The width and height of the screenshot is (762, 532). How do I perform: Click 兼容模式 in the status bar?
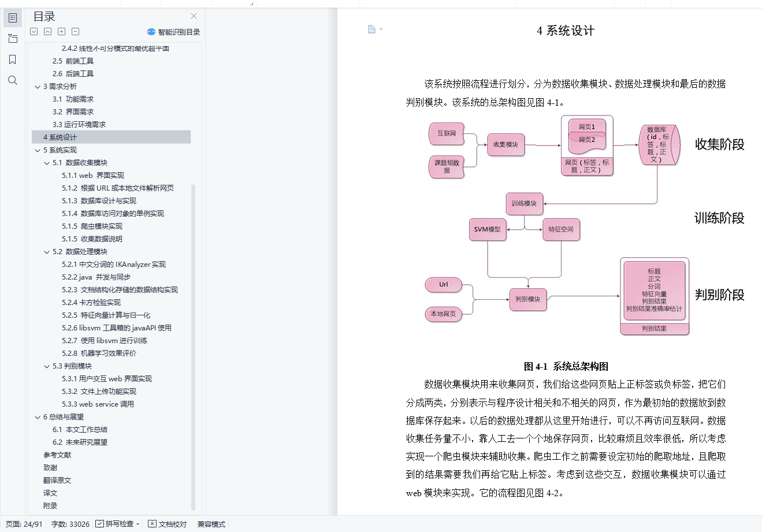click(x=211, y=524)
